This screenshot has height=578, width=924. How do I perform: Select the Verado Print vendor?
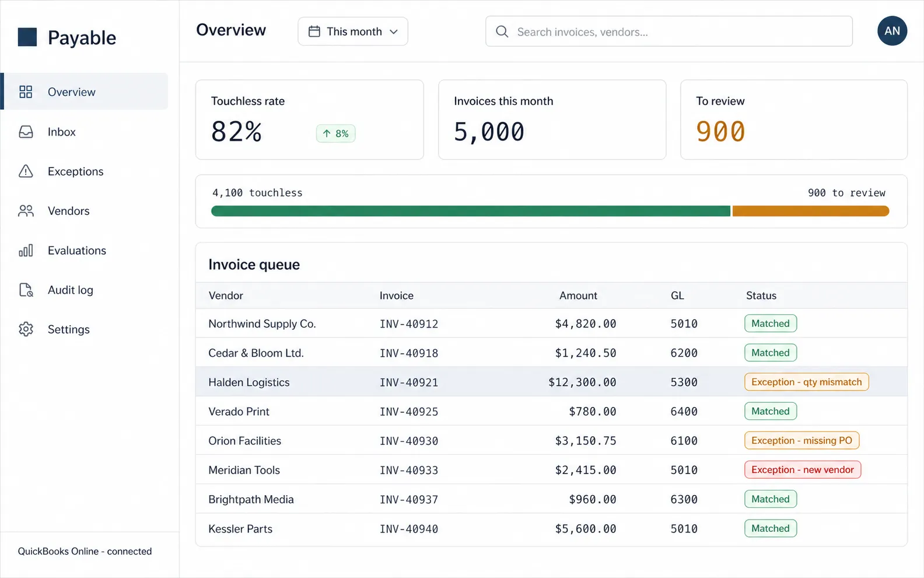239,411
